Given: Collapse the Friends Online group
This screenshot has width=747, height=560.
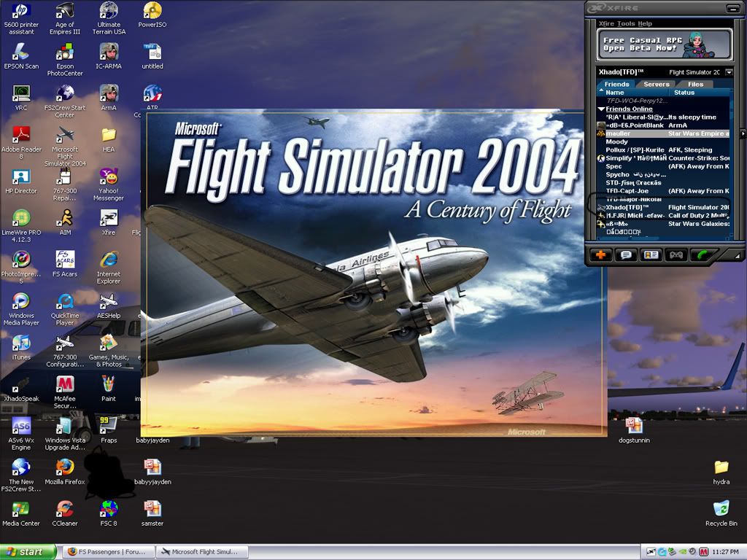Looking at the screenshot, I should tap(601, 109).
